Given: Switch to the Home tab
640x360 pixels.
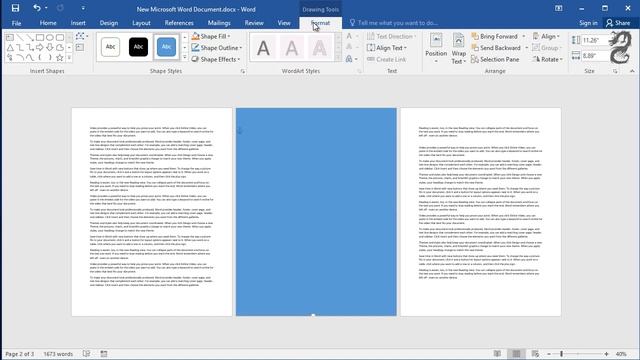Looking at the screenshot, I should [48, 23].
